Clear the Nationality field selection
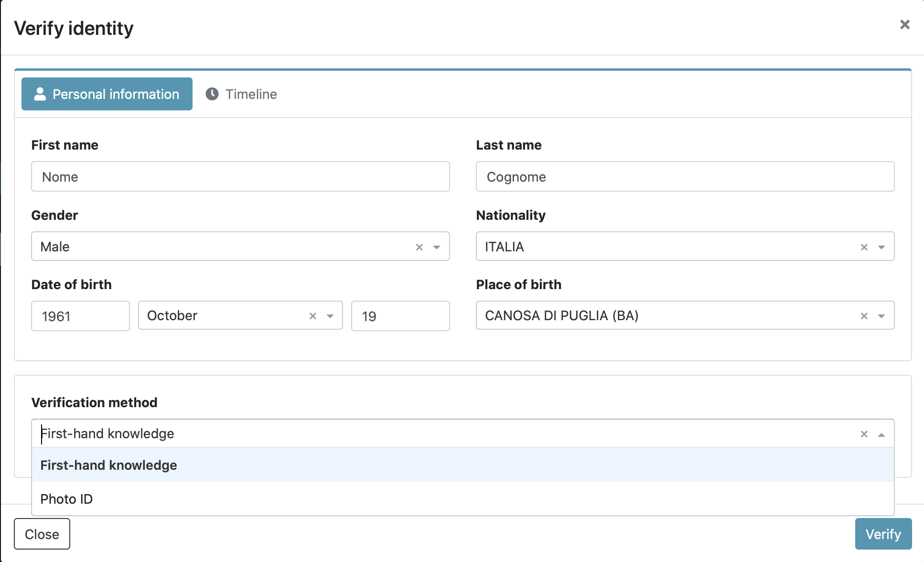 pos(864,247)
